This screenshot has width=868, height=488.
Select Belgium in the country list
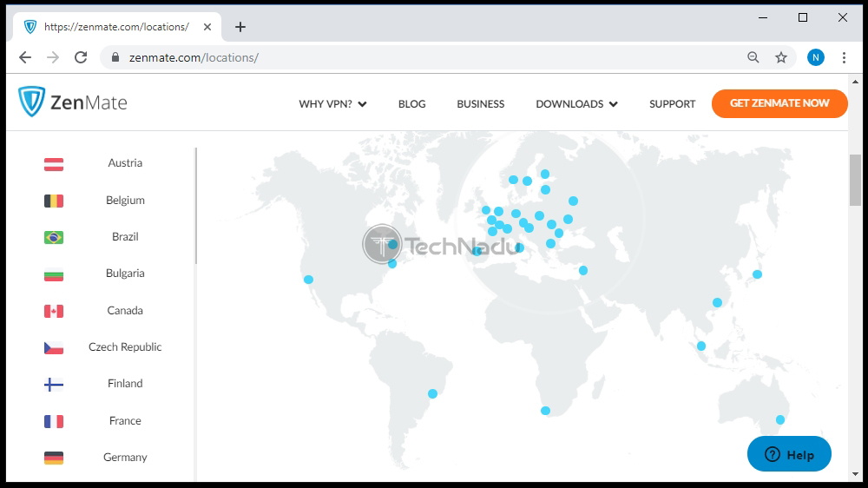125,200
